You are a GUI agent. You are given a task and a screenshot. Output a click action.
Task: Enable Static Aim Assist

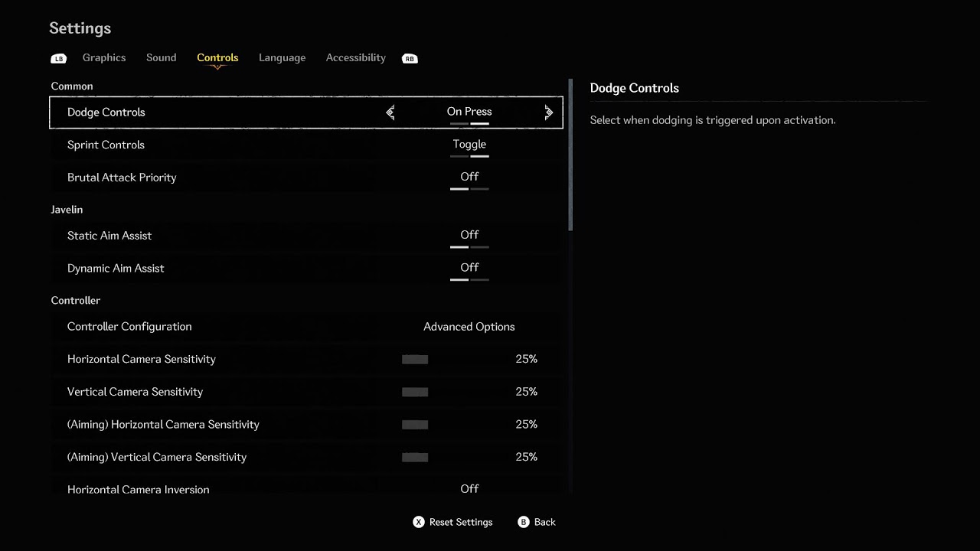point(469,236)
